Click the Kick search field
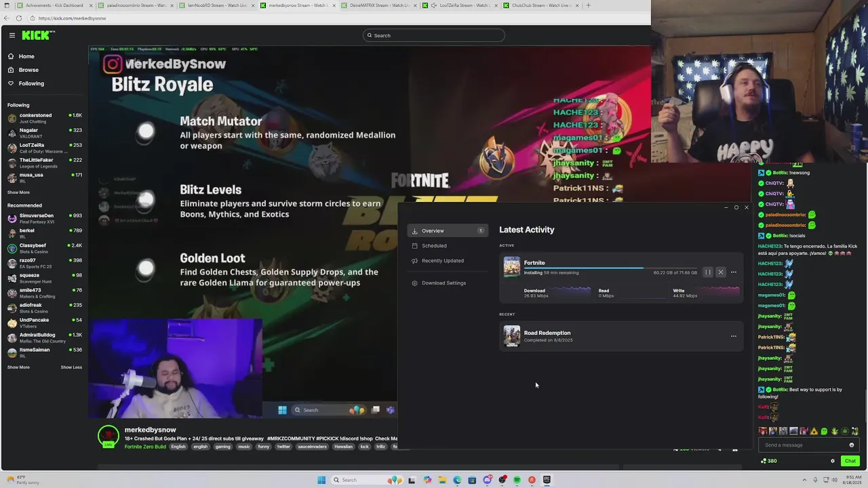Screen dimensions: 868x488 pos(434,35)
